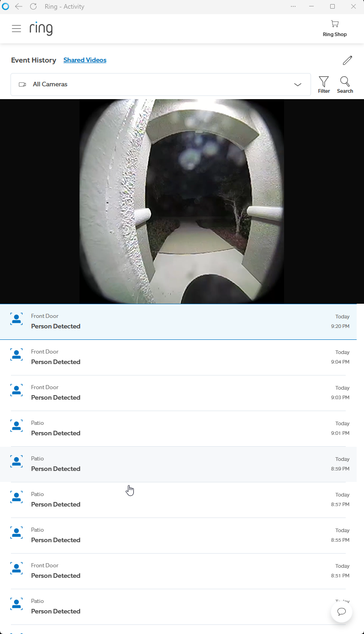Open the hamburger navigation menu
Viewport: 364px width, 634px height.
[x=16, y=28]
